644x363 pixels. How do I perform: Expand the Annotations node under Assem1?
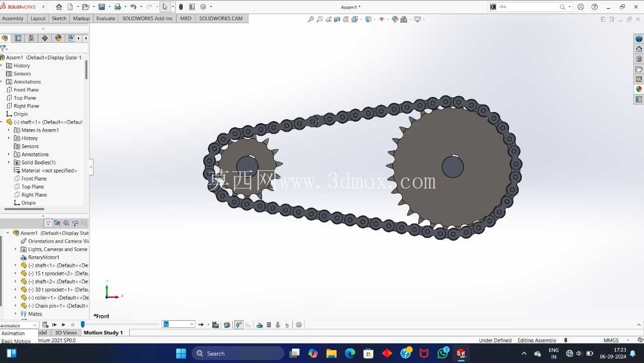2,81
